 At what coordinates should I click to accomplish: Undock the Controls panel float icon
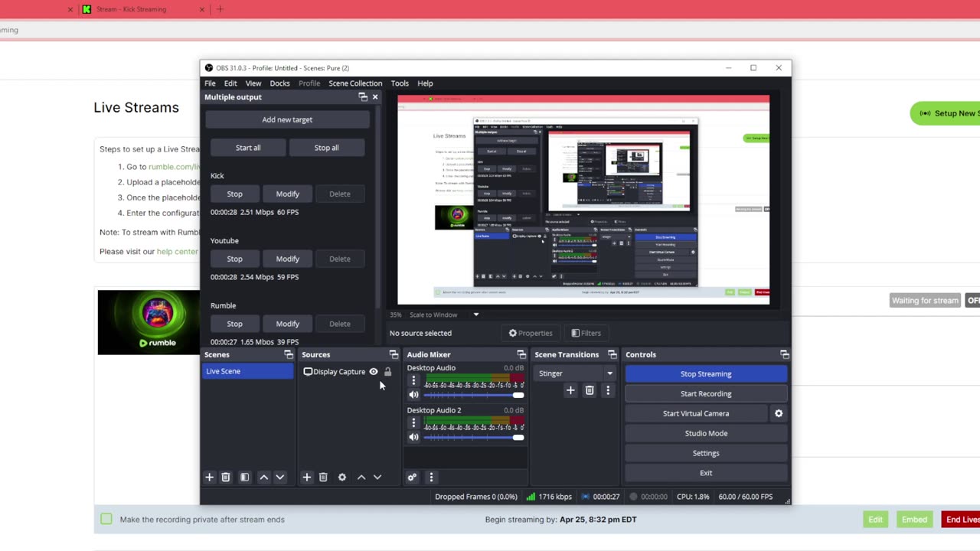784,354
